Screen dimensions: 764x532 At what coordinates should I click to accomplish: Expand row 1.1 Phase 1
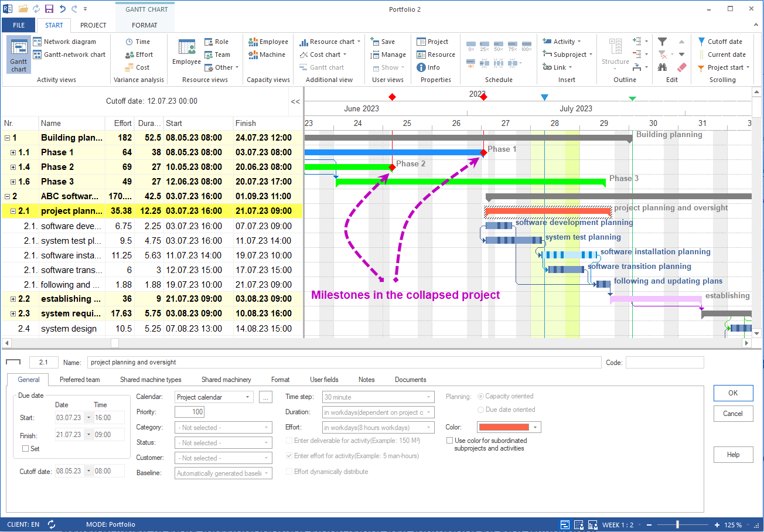coord(13,152)
